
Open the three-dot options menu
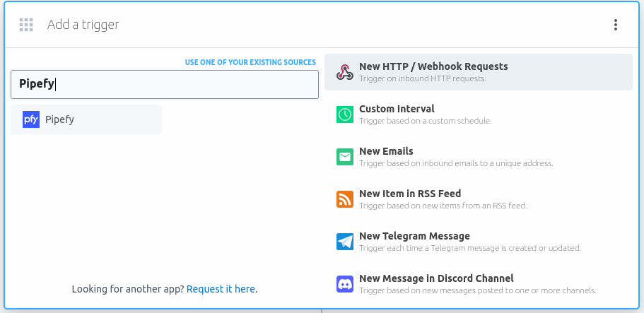(x=615, y=25)
